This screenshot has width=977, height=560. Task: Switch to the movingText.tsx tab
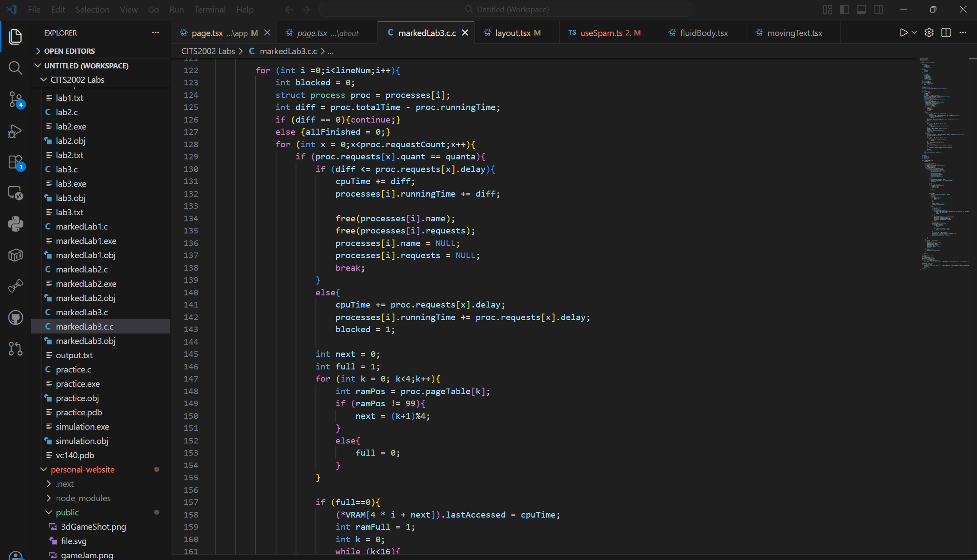pos(794,33)
